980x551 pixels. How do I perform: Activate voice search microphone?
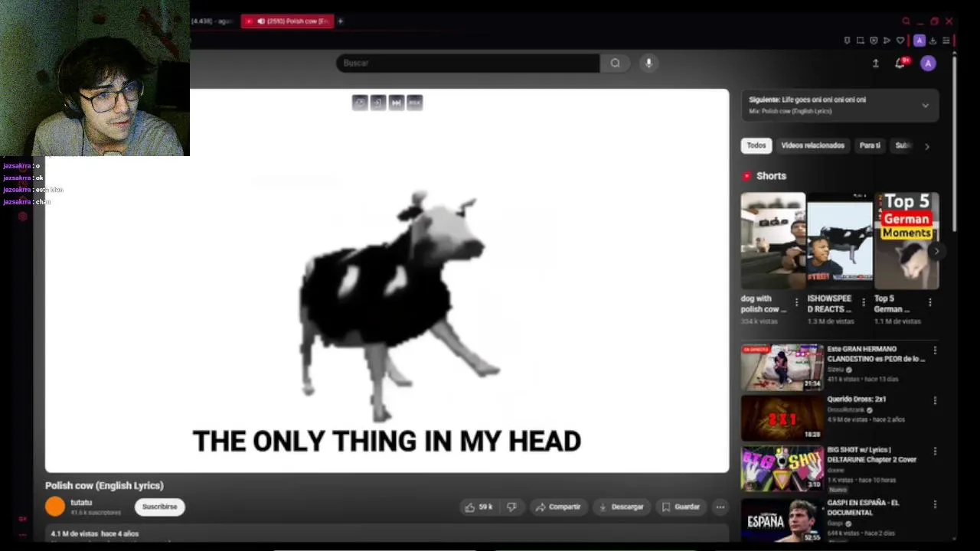point(648,63)
